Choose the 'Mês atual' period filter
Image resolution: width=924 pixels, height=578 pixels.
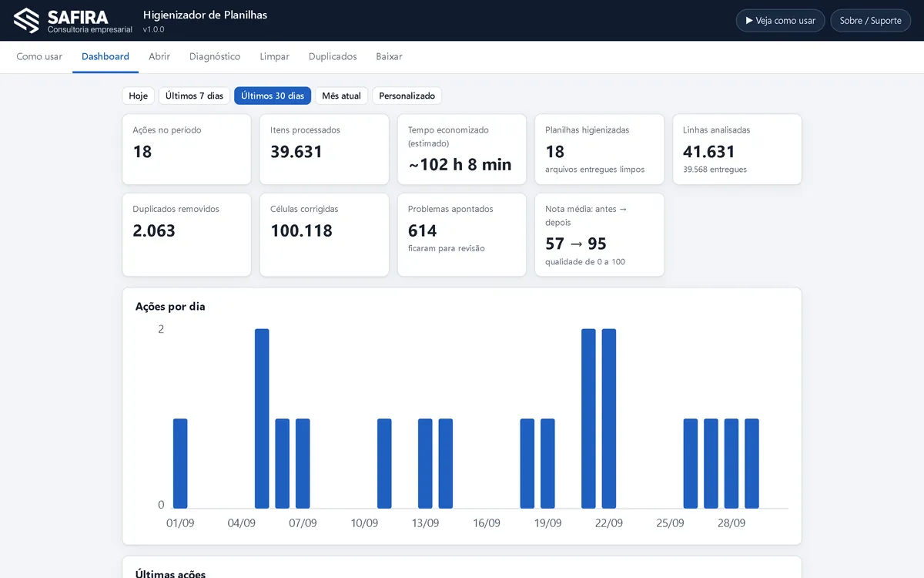pyautogui.click(x=341, y=96)
